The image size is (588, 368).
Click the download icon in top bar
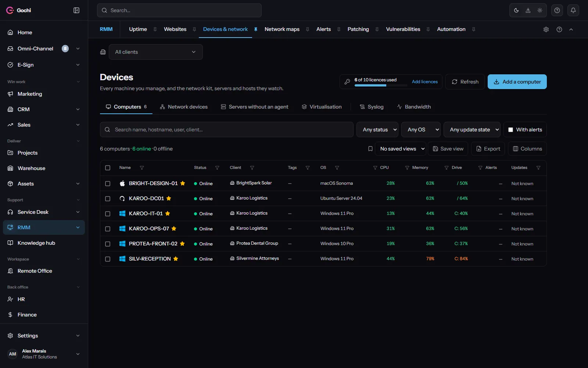(528, 10)
